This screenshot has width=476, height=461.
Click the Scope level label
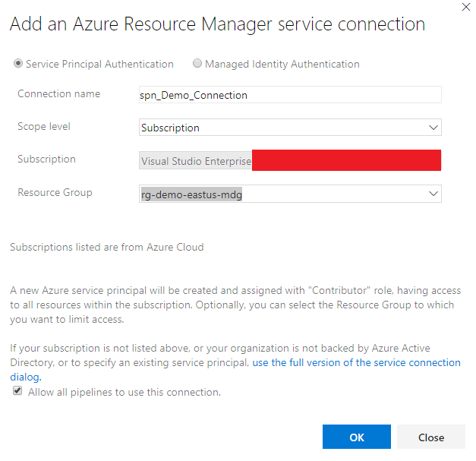pos(44,127)
